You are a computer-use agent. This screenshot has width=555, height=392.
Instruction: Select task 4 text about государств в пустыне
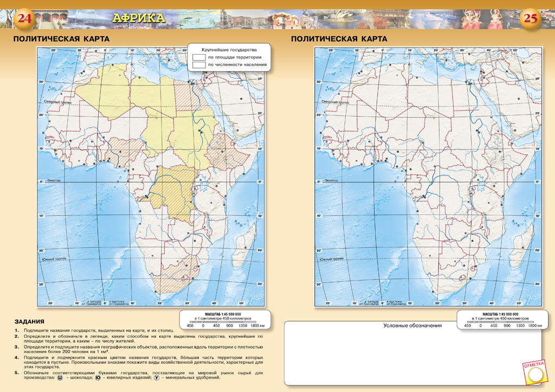click(143, 362)
